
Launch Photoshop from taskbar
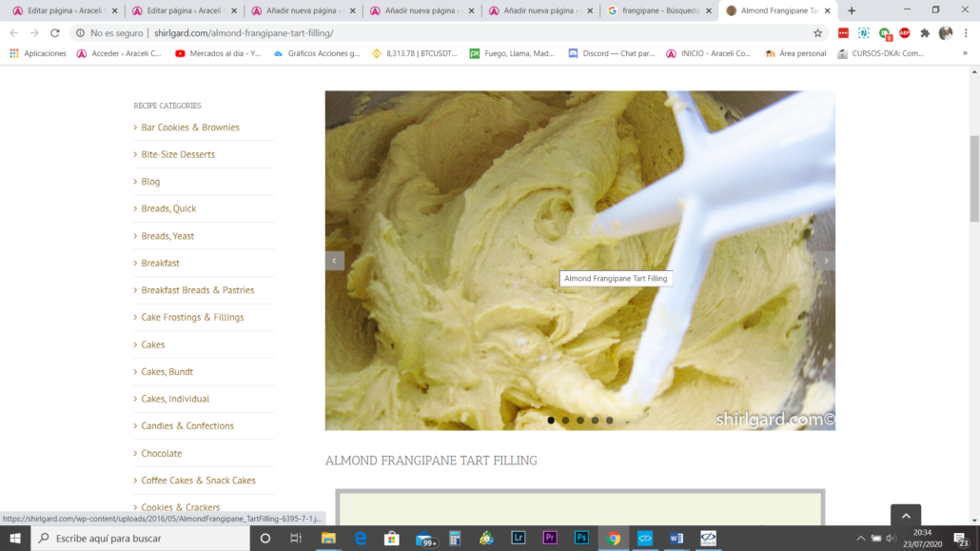pos(581,538)
